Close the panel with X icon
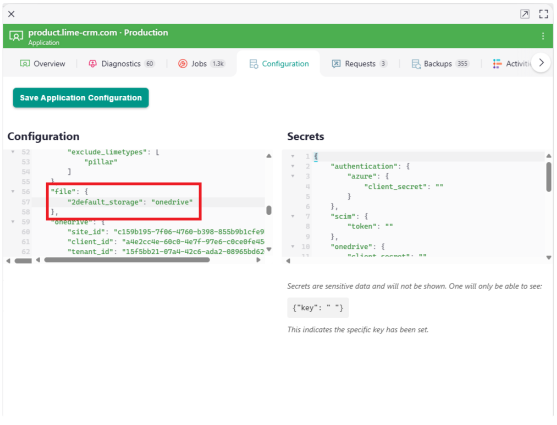This screenshot has height=425, width=557. [11, 14]
